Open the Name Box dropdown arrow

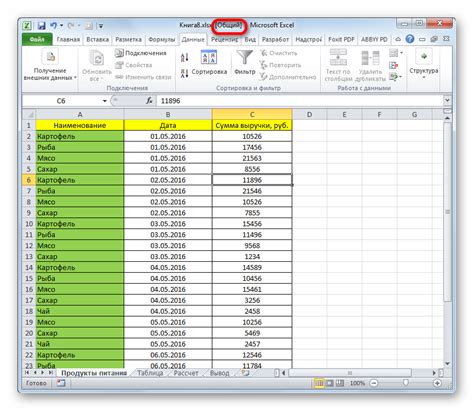click(x=105, y=101)
